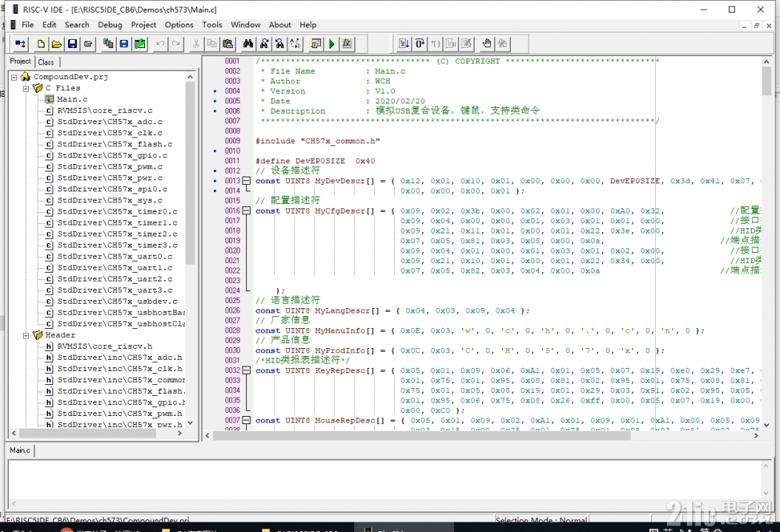Fold the MouseRepDesc code block at line 0037
Image resolution: width=780 pixels, height=532 pixels.
(246, 420)
